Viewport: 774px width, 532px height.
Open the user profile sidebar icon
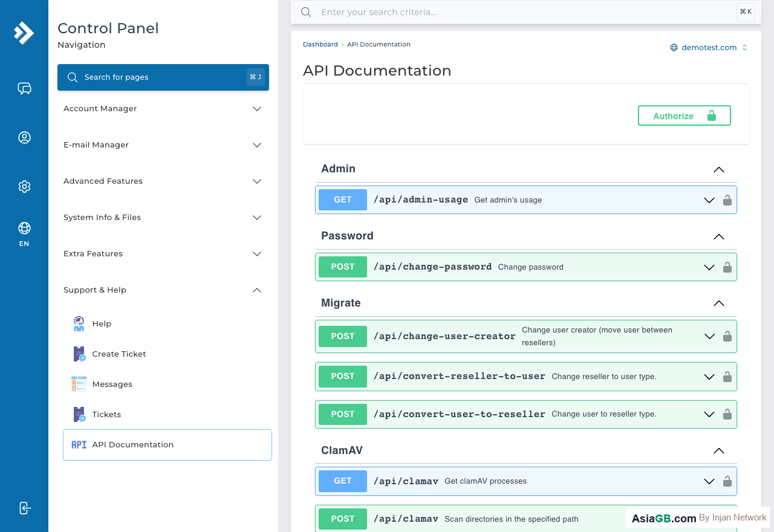(x=24, y=137)
